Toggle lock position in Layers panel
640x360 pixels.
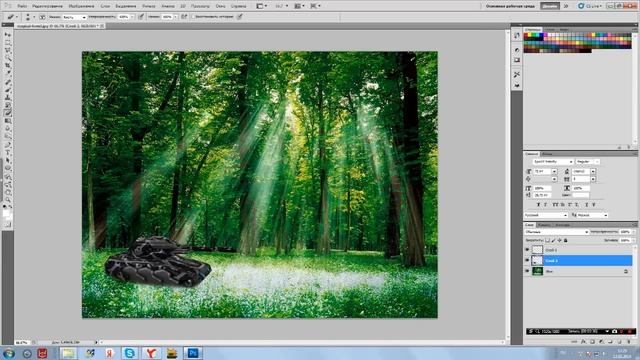(560, 240)
